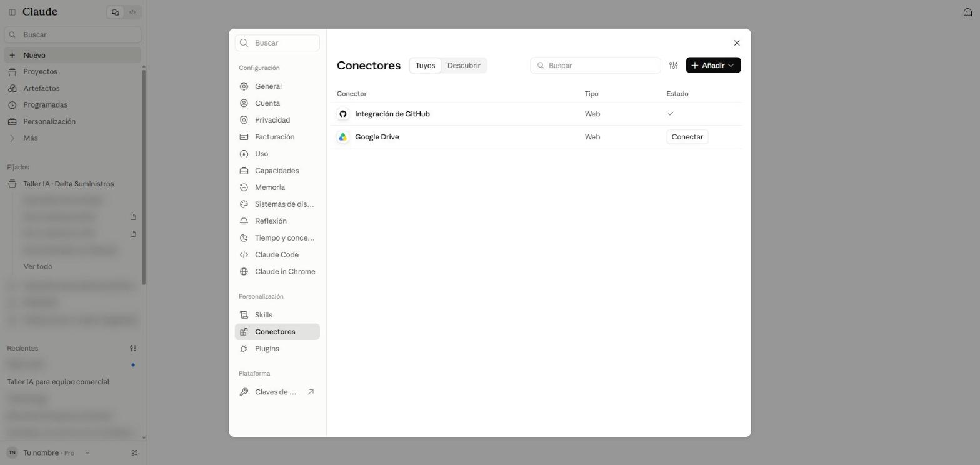Click the Facturación card icon
This screenshot has height=465, width=980.
[x=244, y=137]
